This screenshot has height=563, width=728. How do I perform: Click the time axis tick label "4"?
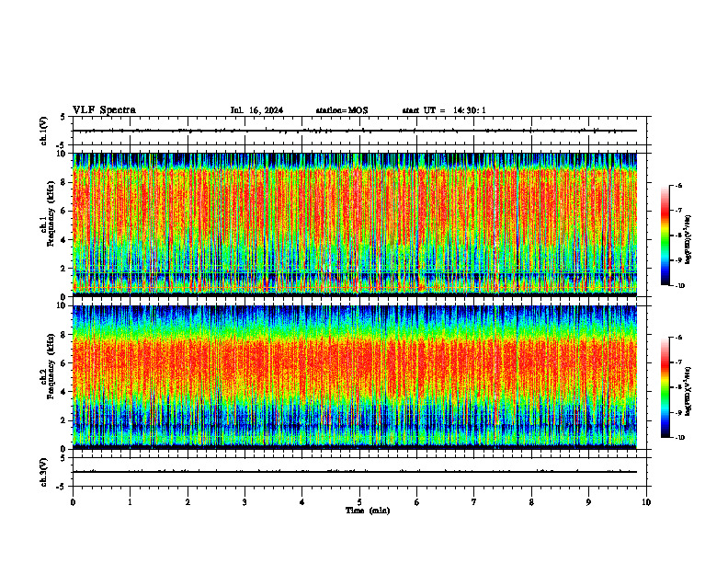click(x=302, y=502)
